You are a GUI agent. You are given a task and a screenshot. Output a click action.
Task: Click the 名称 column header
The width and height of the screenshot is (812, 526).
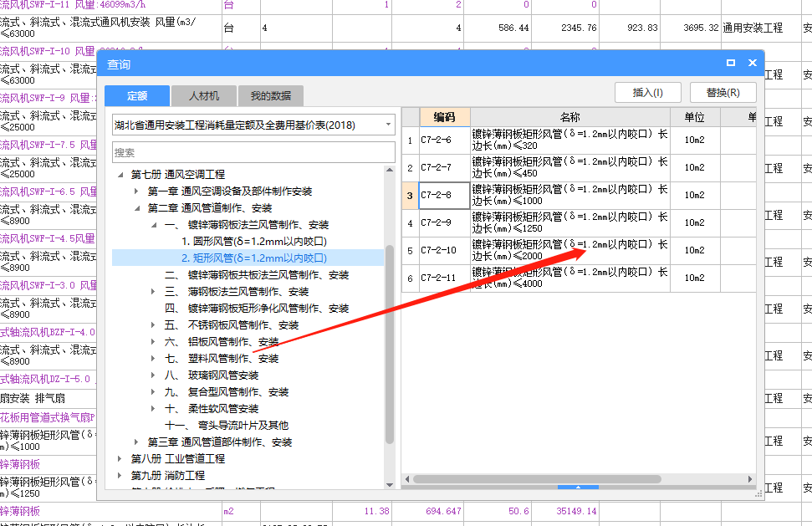coord(570,117)
